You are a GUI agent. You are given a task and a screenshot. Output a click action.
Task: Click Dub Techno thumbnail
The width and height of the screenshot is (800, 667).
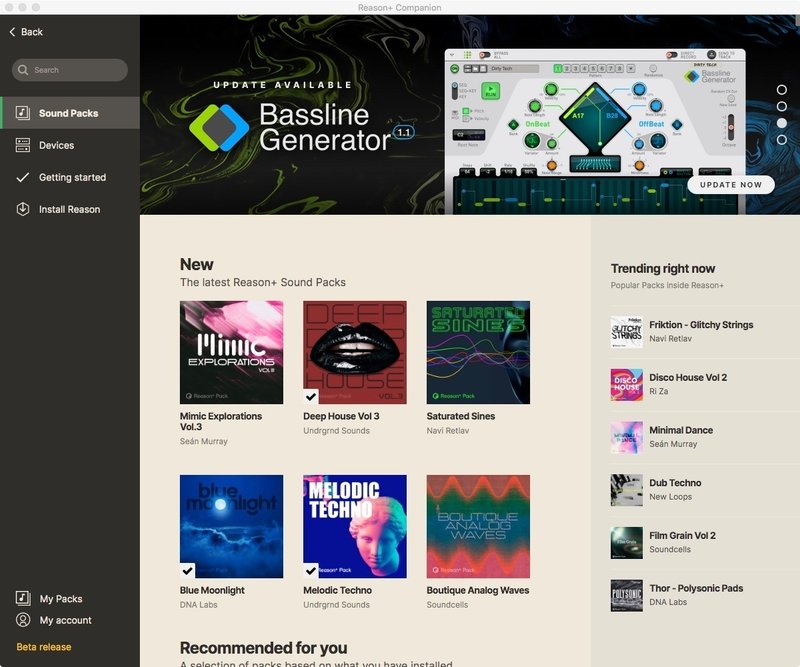coord(627,490)
